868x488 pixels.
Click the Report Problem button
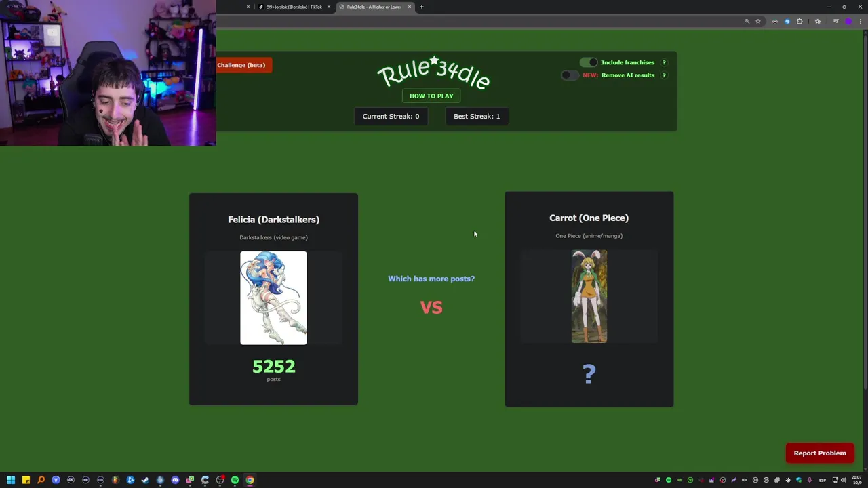pyautogui.click(x=820, y=453)
